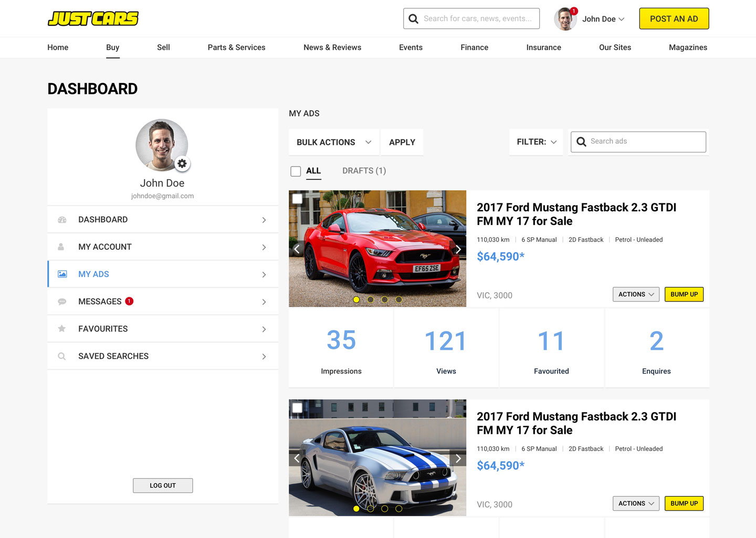
Task: Select the ALL ads tab
Action: [x=313, y=171]
